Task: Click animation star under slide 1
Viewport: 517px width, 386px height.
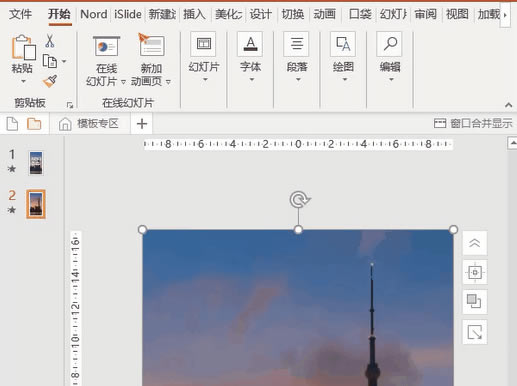Action: click(x=12, y=169)
